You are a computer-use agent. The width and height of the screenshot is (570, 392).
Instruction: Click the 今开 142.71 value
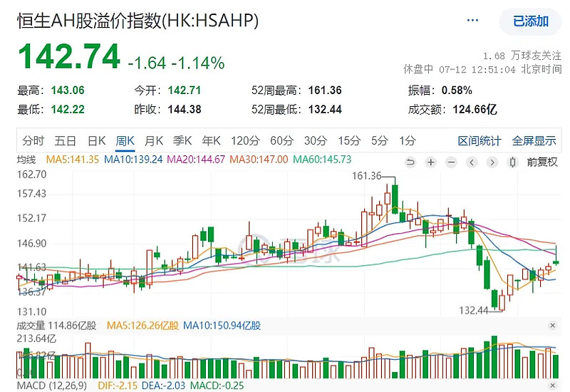(x=185, y=91)
